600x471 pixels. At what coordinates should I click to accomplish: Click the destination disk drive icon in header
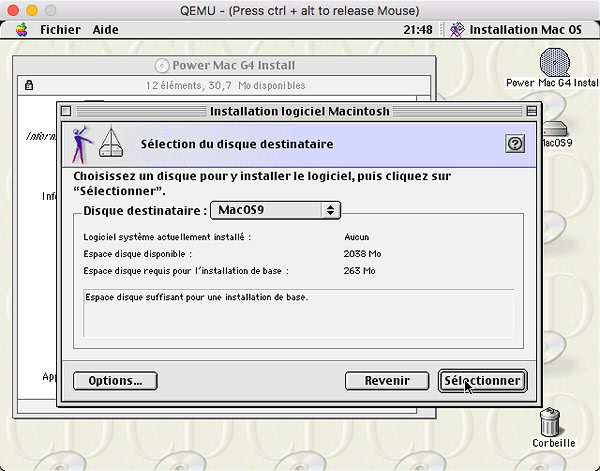(x=111, y=142)
